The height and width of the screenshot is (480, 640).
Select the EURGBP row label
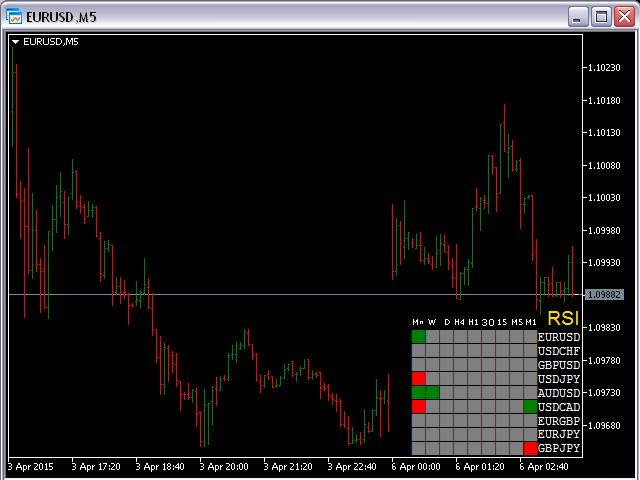point(559,421)
